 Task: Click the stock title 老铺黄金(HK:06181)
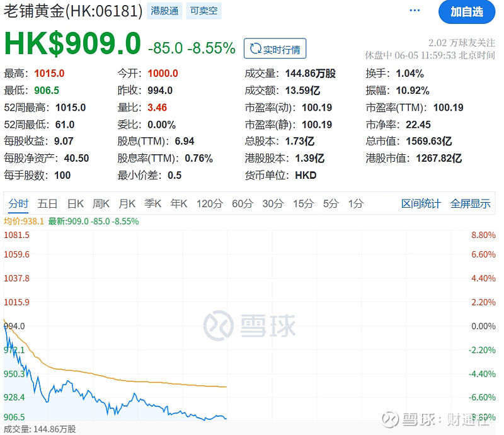(x=73, y=11)
